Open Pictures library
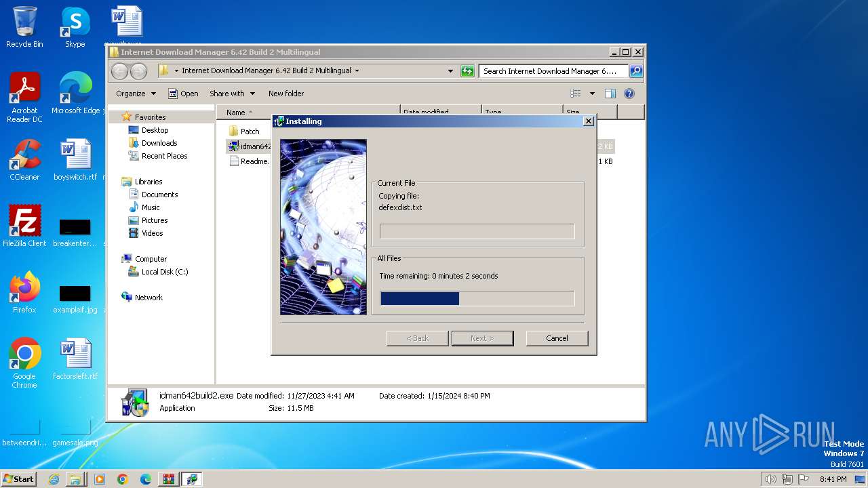This screenshot has height=488, width=868. point(155,220)
